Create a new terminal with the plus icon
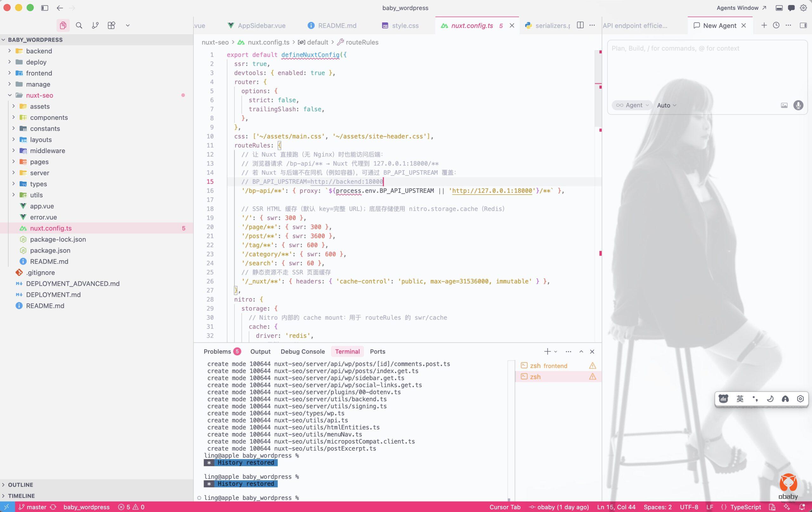This screenshot has width=812, height=512. [x=547, y=351]
